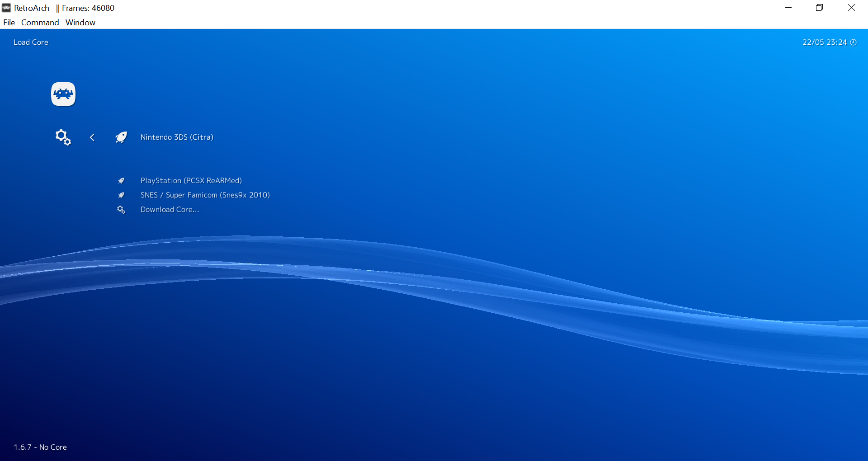Open the File menu
The image size is (868, 461).
pyautogui.click(x=9, y=23)
